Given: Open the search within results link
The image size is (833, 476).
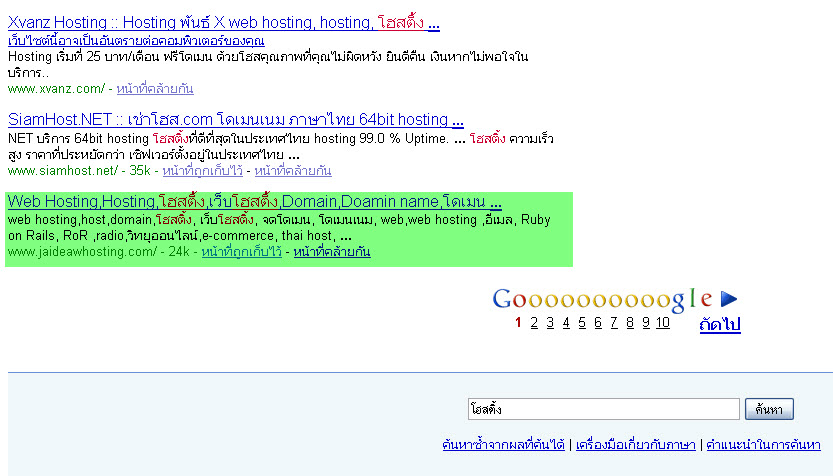Looking at the screenshot, I should point(503,445).
